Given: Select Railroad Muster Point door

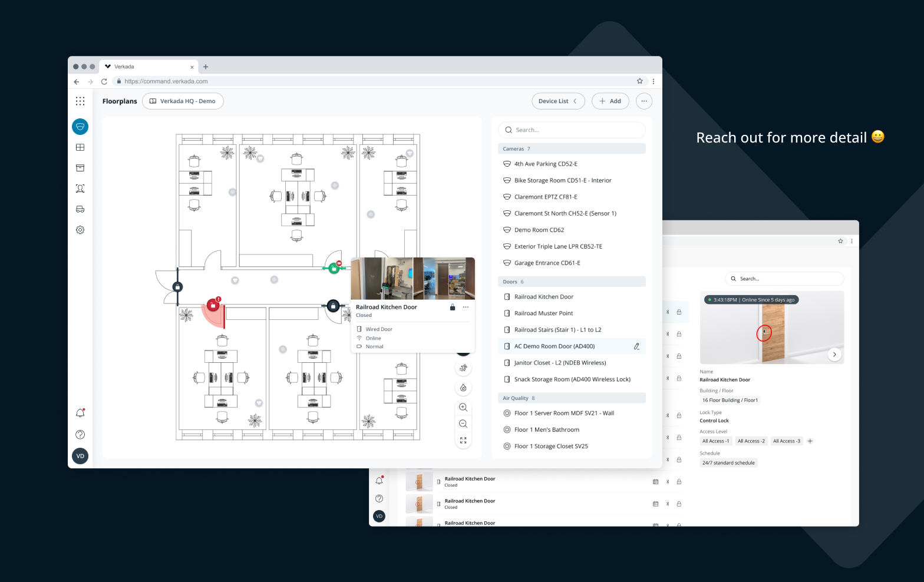Looking at the screenshot, I should point(572,313).
